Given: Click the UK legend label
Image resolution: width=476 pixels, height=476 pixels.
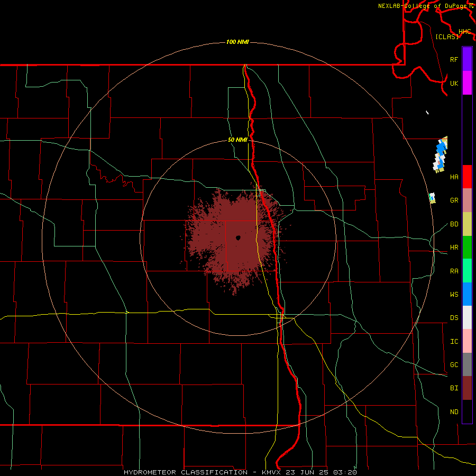Looking at the screenshot, I should [x=454, y=83].
